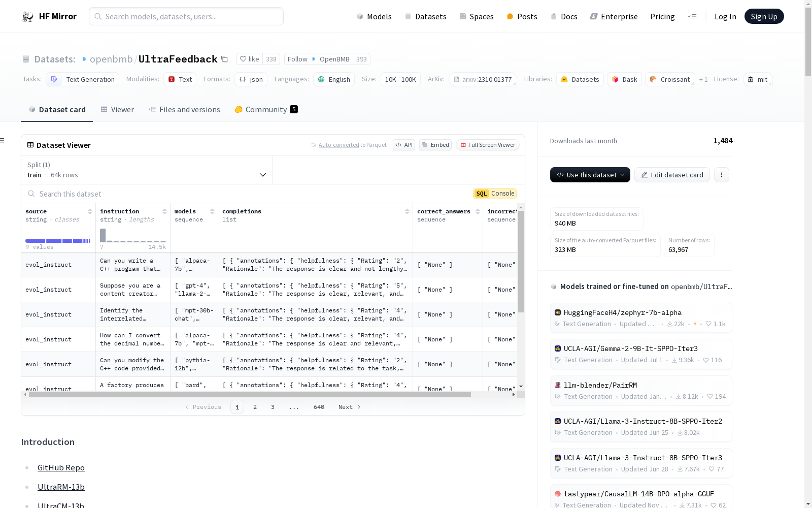Click the json format tag
Screen dimensions: 812x508
coord(251,79)
